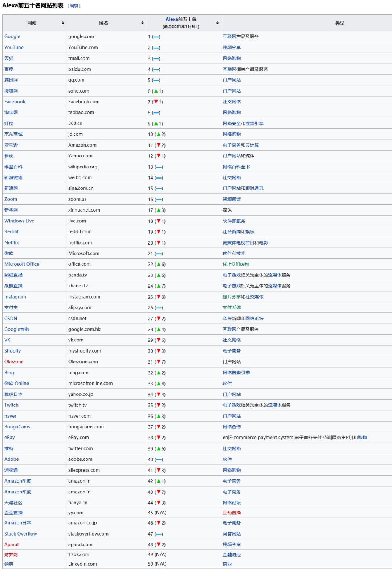Open the 雅虎日本 site link

(x=13, y=394)
